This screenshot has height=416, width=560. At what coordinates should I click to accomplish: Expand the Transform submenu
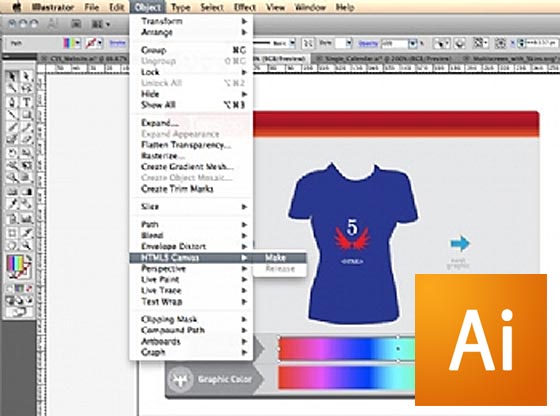[191, 21]
